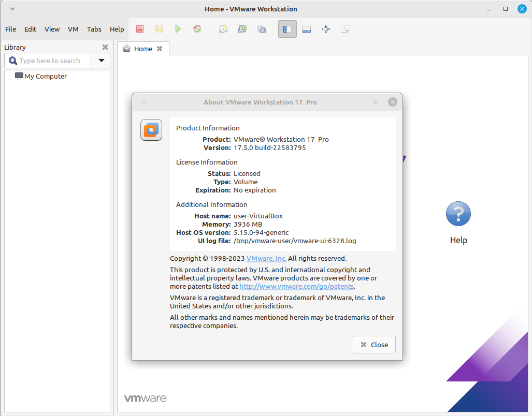532x416 pixels.
Task: Click the UI log file path text
Action: (x=295, y=241)
